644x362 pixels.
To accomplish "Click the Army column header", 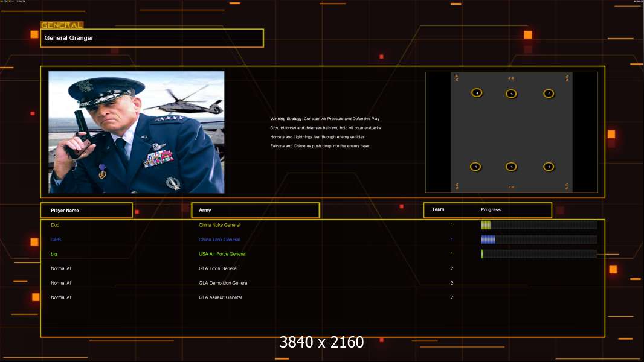I will [255, 211].
